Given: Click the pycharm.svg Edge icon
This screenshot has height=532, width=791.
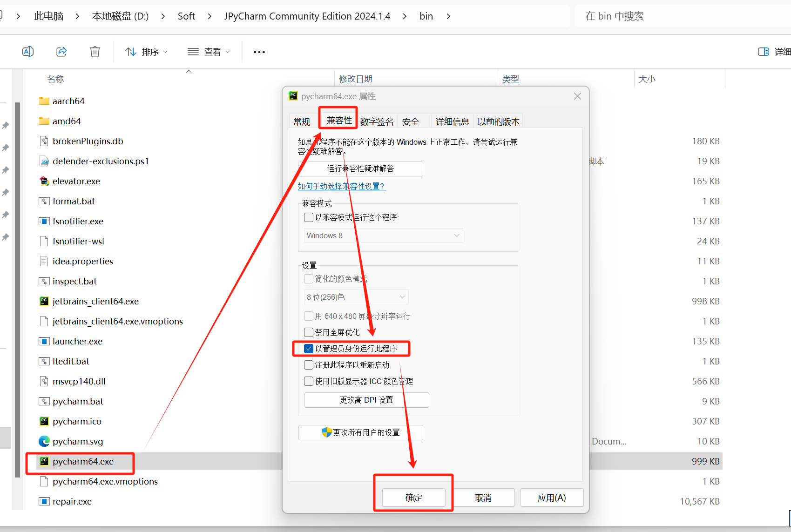Looking at the screenshot, I should point(44,441).
